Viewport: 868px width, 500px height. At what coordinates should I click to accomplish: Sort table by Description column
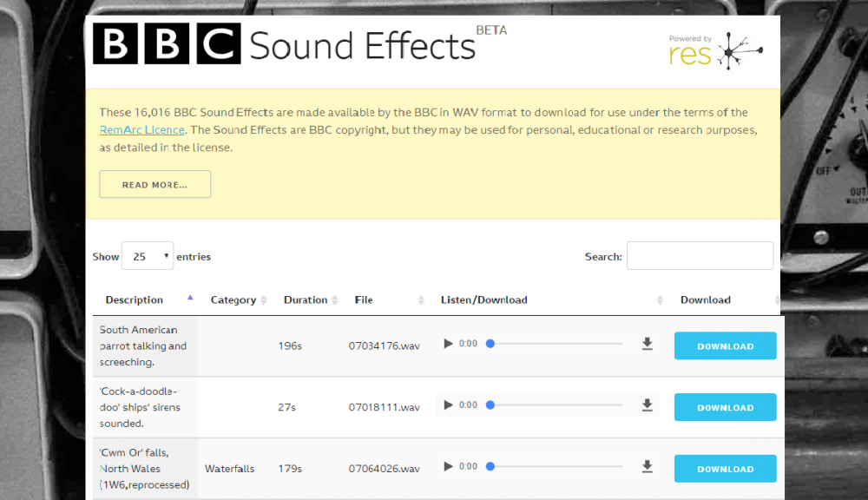click(x=135, y=300)
